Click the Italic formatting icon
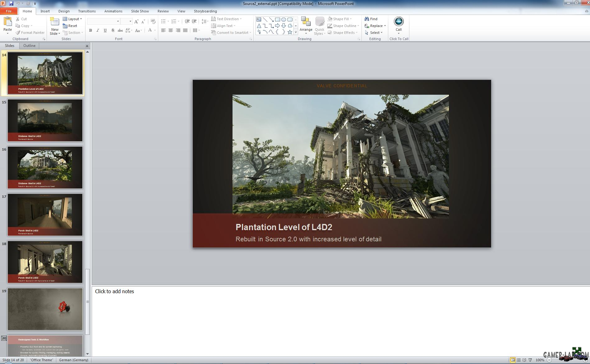 (x=98, y=30)
